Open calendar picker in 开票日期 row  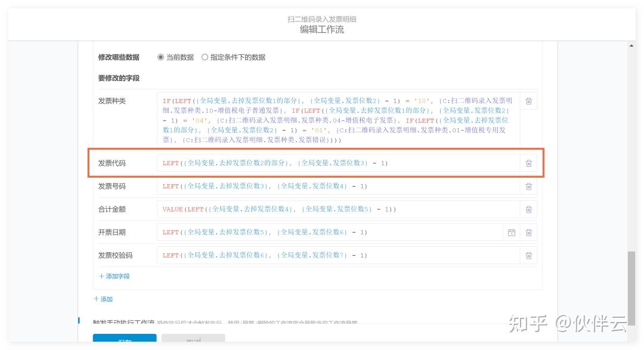click(x=511, y=233)
